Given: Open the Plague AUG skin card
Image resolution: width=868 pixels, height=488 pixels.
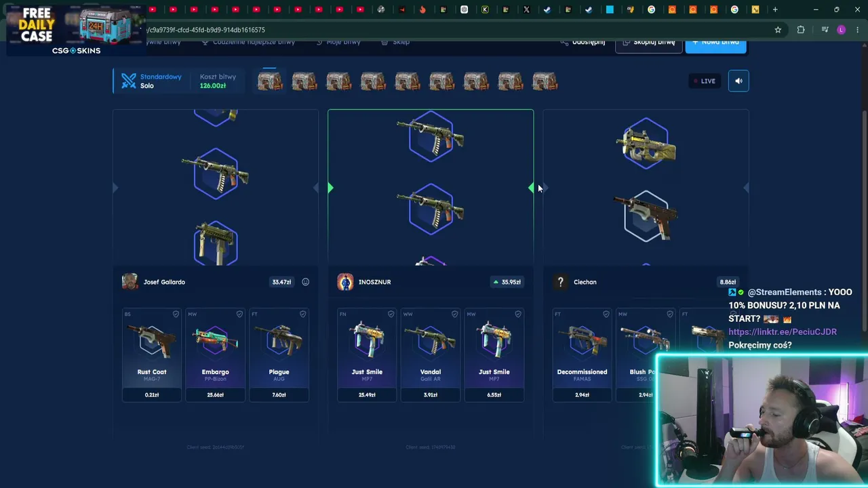Looking at the screenshot, I should [x=279, y=354].
